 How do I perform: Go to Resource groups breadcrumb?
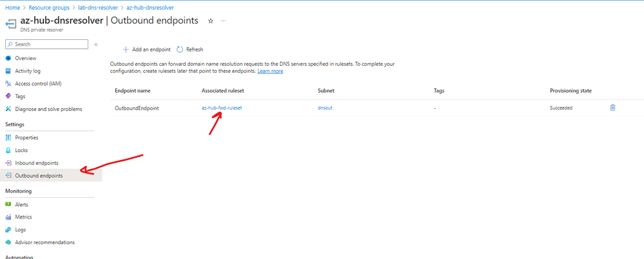coord(49,8)
